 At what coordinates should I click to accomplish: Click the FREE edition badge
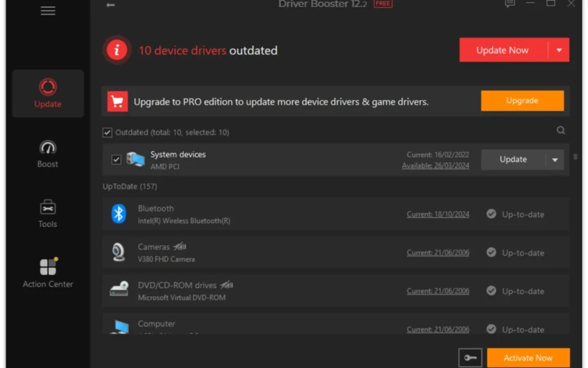pyautogui.click(x=383, y=4)
